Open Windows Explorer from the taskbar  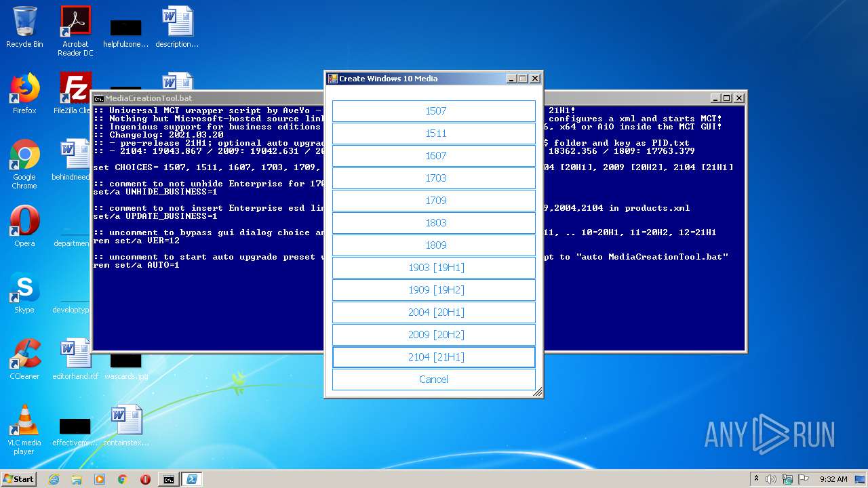tap(77, 479)
